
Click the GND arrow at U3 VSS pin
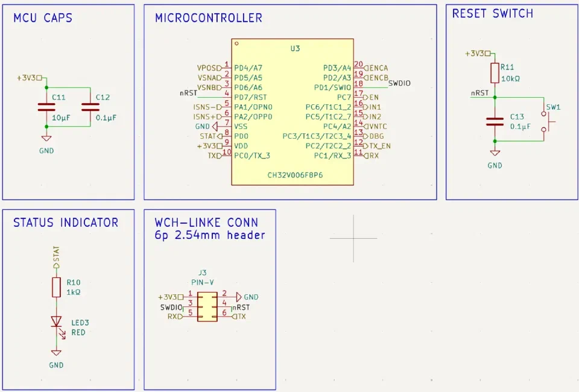[215, 127]
